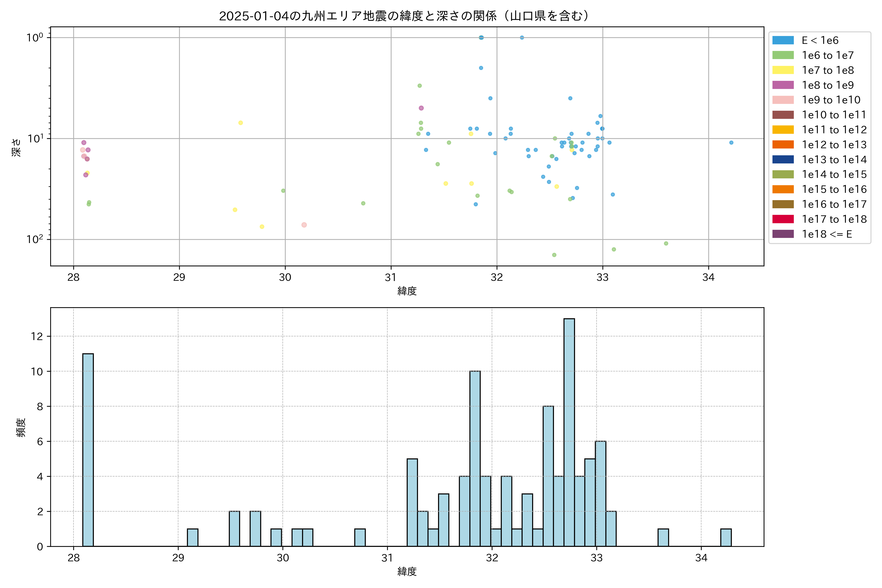Click the crimson 1e17 to 1e18 swatch
Screen dimensions: 882x588
[783, 219]
